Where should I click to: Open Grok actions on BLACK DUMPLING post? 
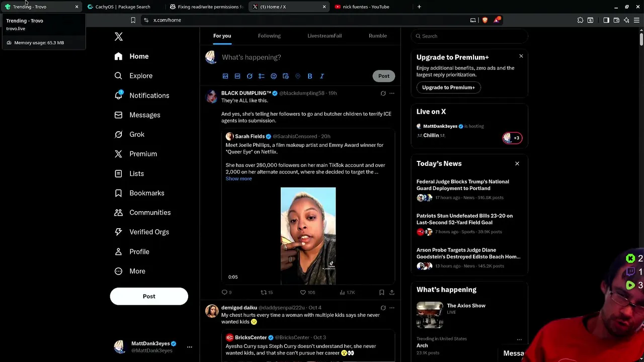click(x=383, y=94)
